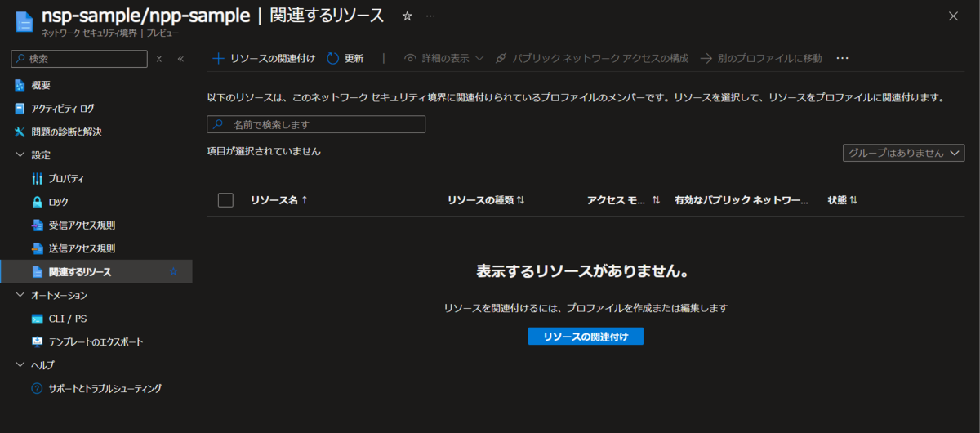This screenshot has height=433, width=980.
Task: Open the グループはありません dropdown
Action: click(x=904, y=153)
